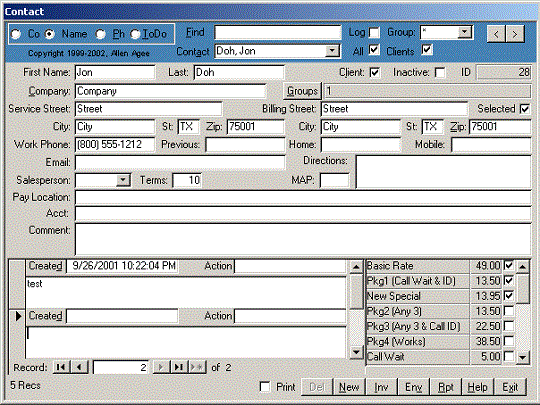Click the Help button
This screenshot has width=540, height=405.
(x=478, y=387)
